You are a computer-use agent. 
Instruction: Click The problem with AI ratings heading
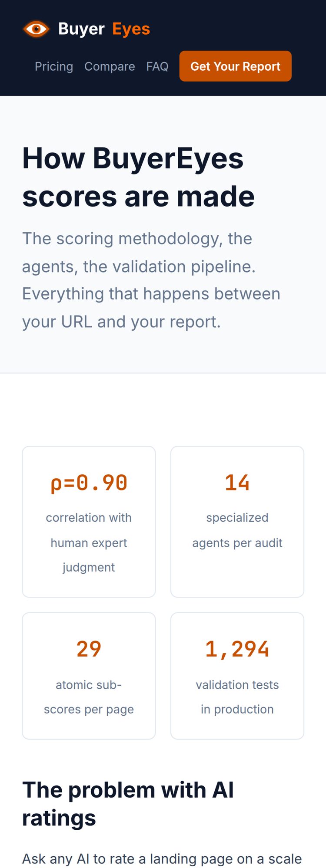click(x=128, y=803)
